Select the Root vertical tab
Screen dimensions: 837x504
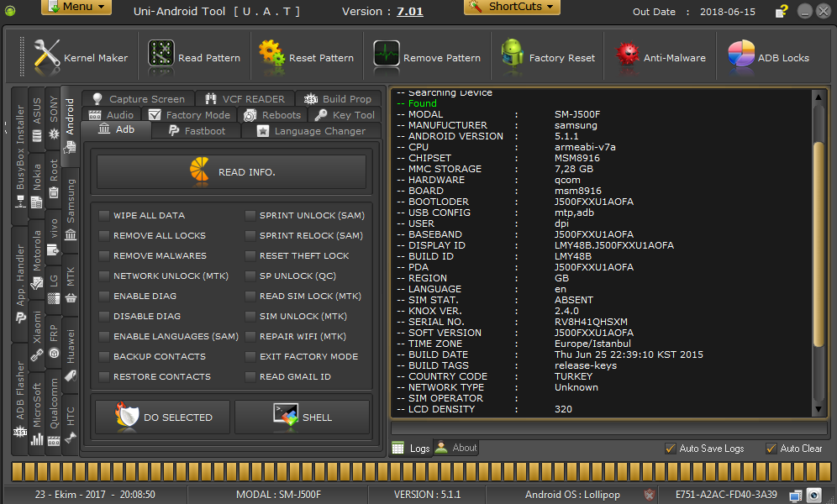(54, 180)
